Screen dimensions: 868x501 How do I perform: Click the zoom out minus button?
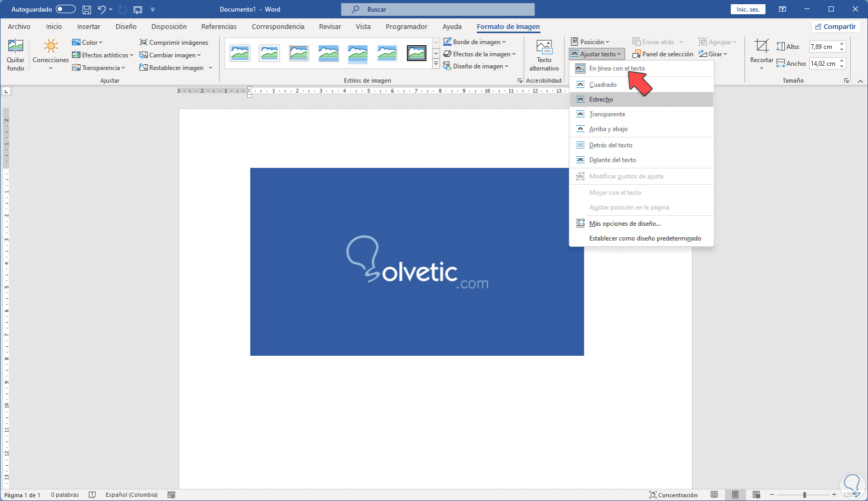772,495
